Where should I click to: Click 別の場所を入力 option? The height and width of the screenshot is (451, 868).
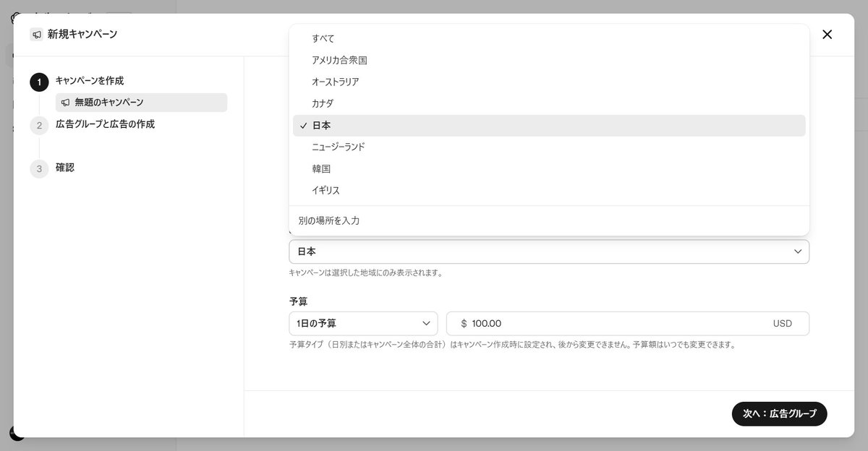548,220
